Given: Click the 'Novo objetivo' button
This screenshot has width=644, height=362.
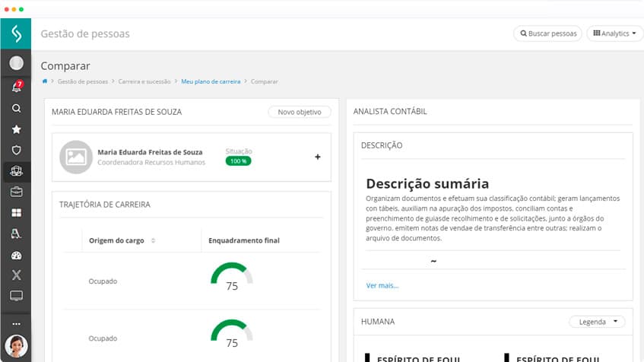Looking at the screenshot, I should pyautogui.click(x=299, y=112).
